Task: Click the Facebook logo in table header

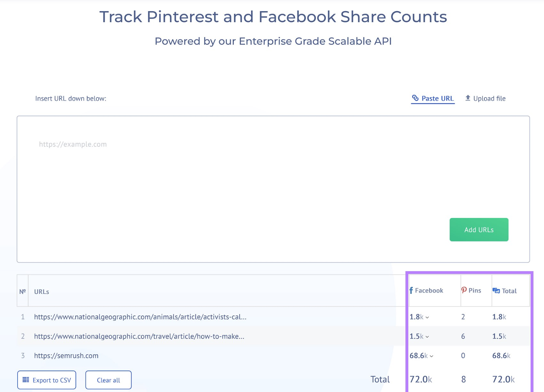Action: (x=411, y=290)
